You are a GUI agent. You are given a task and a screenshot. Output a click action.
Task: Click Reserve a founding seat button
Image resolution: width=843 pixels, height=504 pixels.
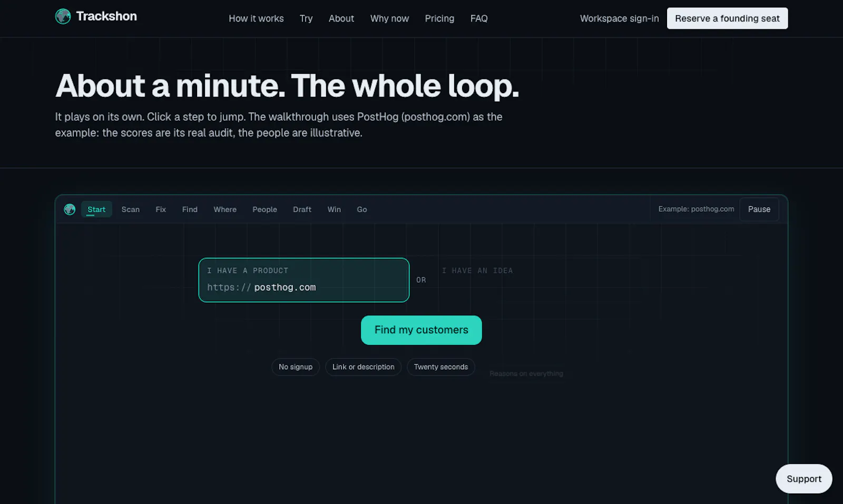pyautogui.click(x=727, y=18)
